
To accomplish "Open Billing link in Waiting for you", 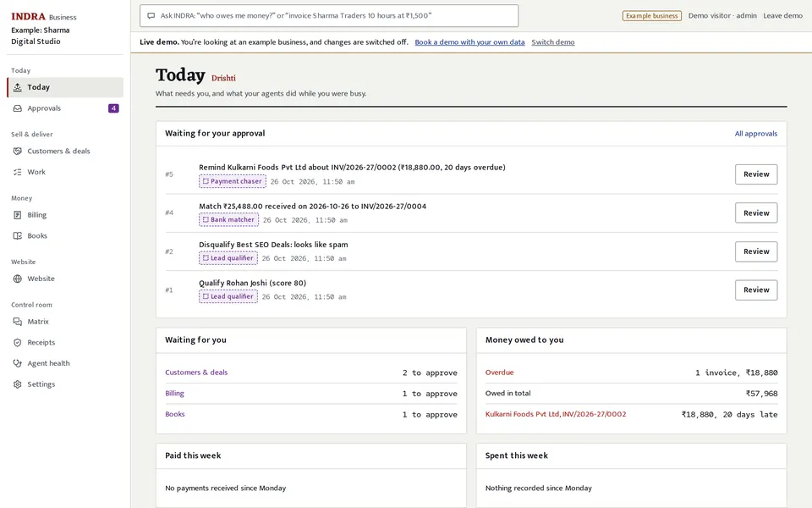I will (x=174, y=394).
